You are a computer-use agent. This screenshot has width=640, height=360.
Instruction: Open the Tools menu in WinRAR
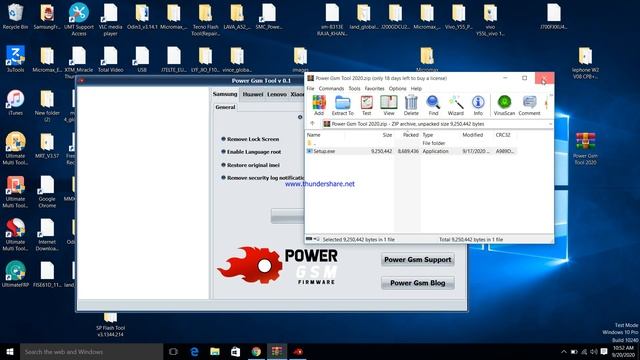(354, 89)
